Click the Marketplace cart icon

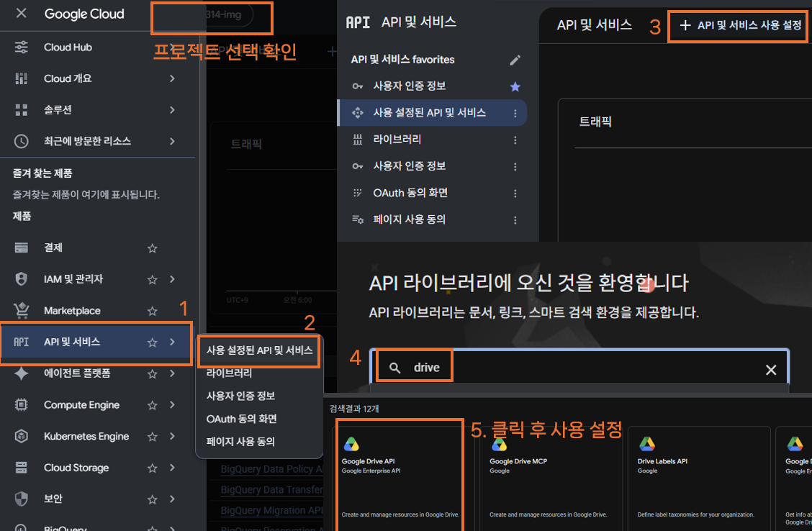coord(21,311)
